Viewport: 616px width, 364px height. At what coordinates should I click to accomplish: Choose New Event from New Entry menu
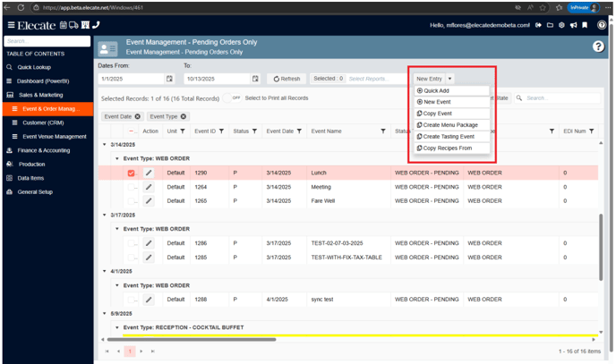452,102
